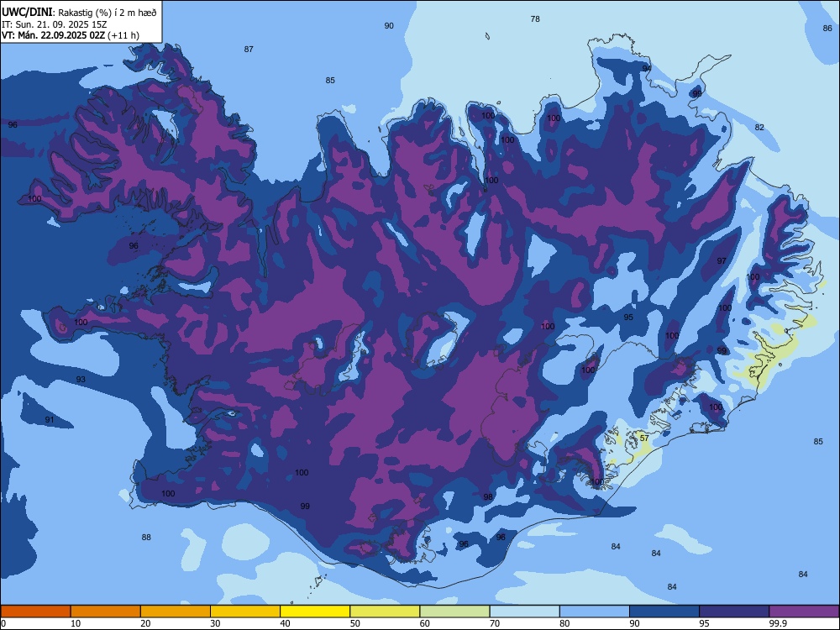The image size is (840, 630).
Task: Select the 90–95 medium blue legend swatch
Action: coord(664,612)
